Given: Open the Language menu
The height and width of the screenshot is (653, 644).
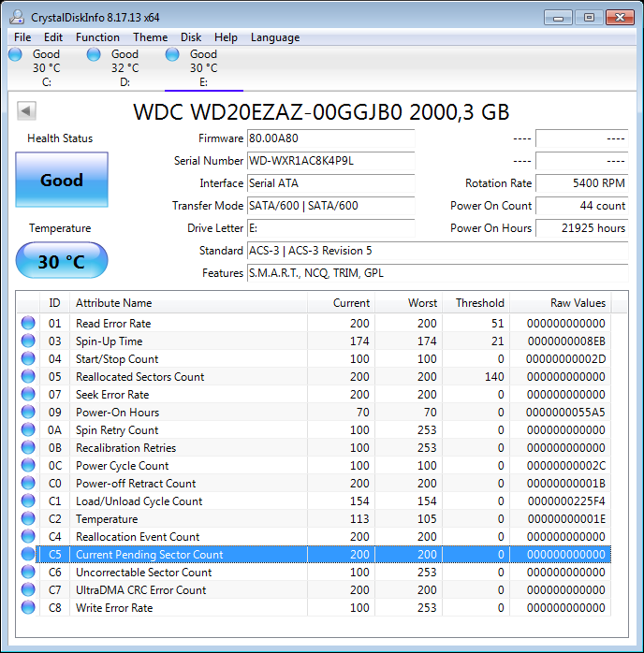Looking at the screenshot, I should click(x=275, y=37).
